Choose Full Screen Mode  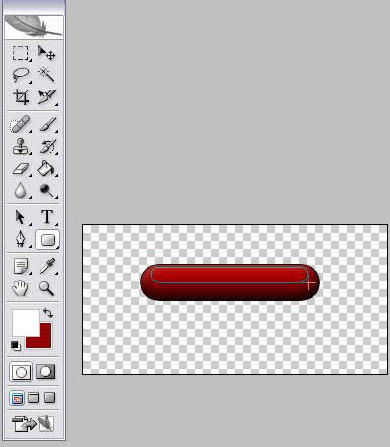pyautogui.click(x=49, y=398)
